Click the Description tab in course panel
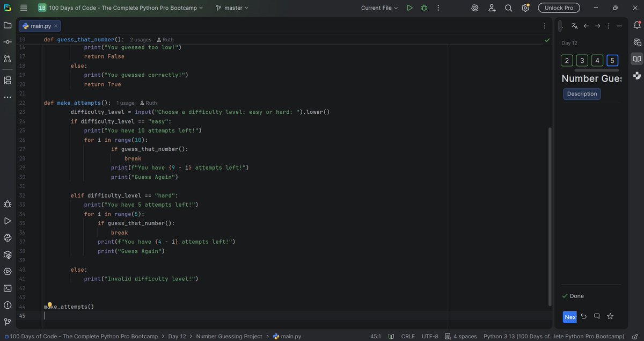 tap(582, 93)
